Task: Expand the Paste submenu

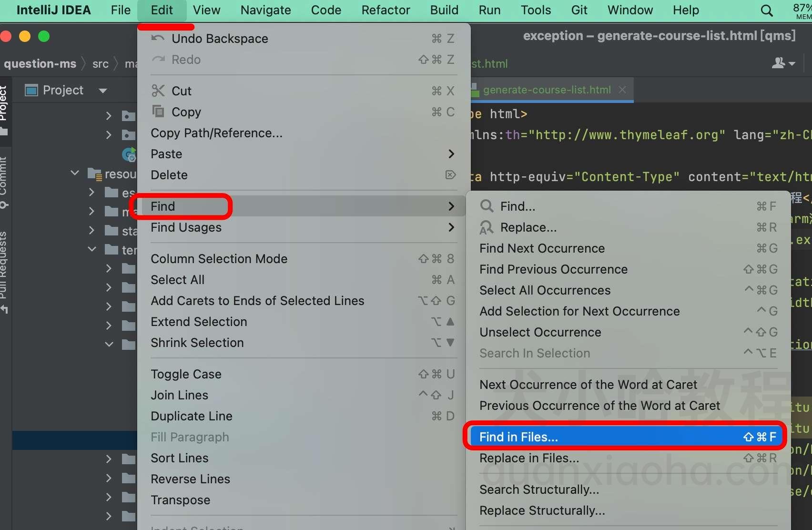Action: click(303, 154)
